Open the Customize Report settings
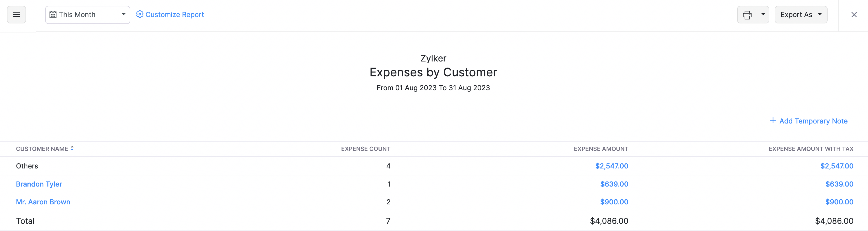 coord(174,14)
